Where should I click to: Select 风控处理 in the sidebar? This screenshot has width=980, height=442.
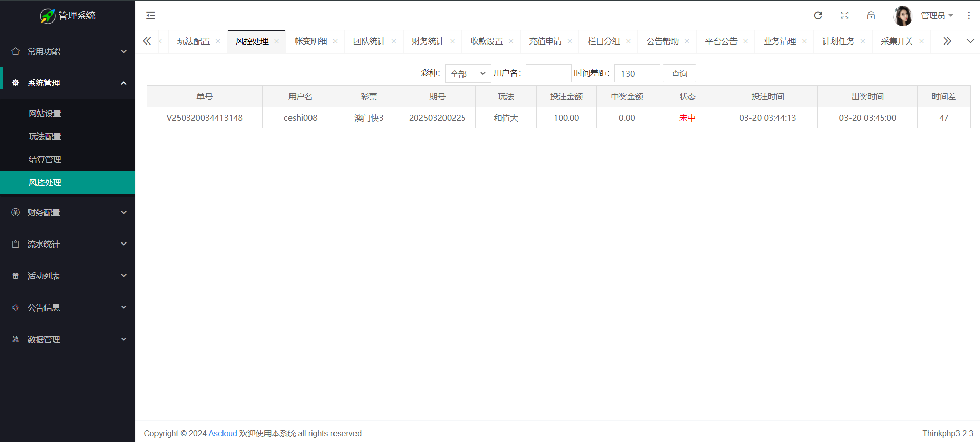pyautogui.click(x=68, y=183)
